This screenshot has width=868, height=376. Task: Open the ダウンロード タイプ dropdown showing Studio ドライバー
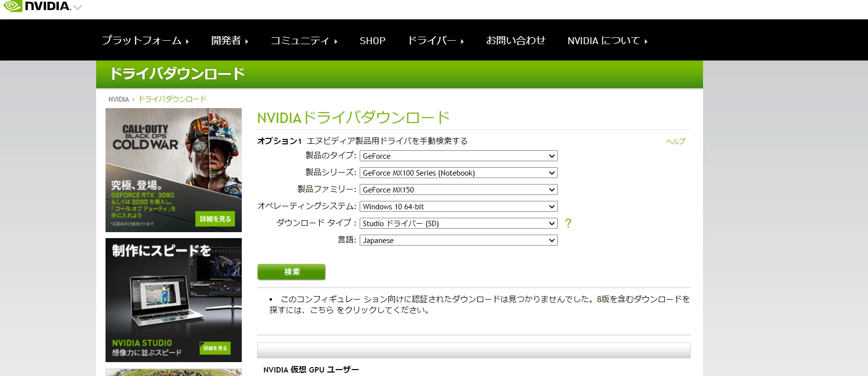458,223
